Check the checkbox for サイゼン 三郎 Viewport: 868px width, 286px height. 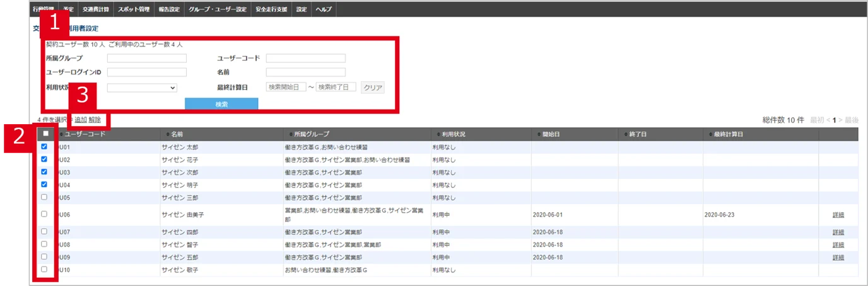44,197
